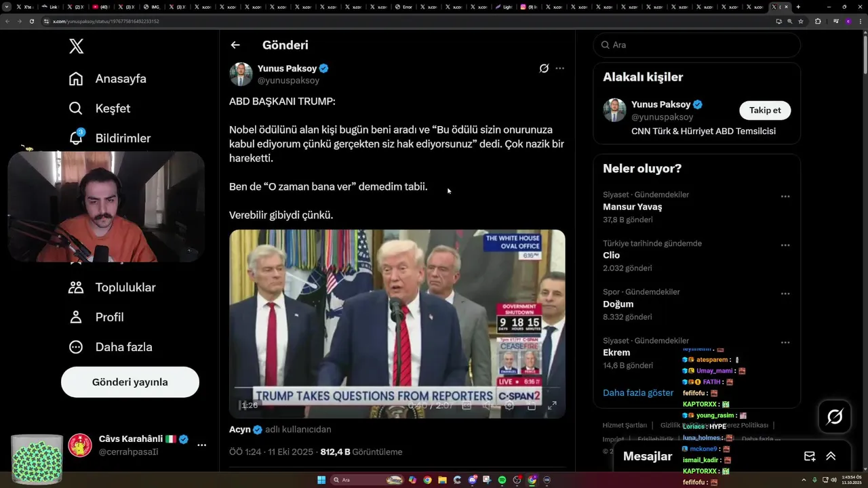The image size is (868, 488).
Task: Open browser extensions puzzle icon
Action: (x=818, y=21)
